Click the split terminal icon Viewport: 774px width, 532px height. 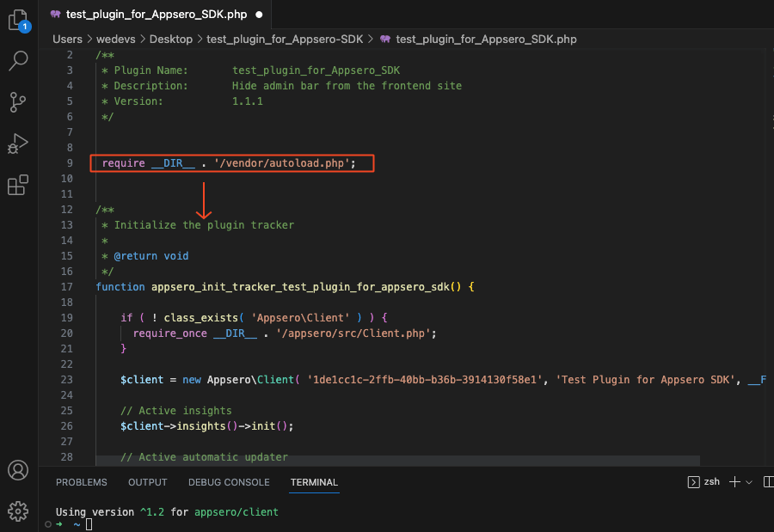768,482
